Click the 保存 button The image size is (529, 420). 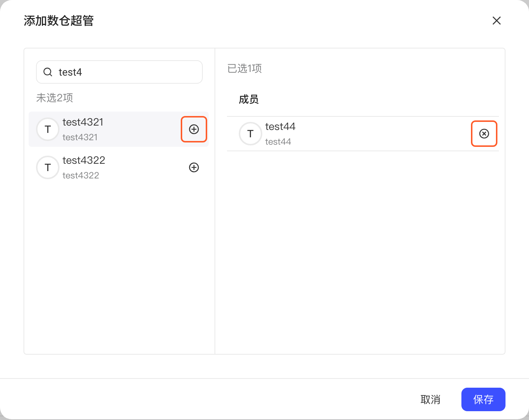click(483, 399)
